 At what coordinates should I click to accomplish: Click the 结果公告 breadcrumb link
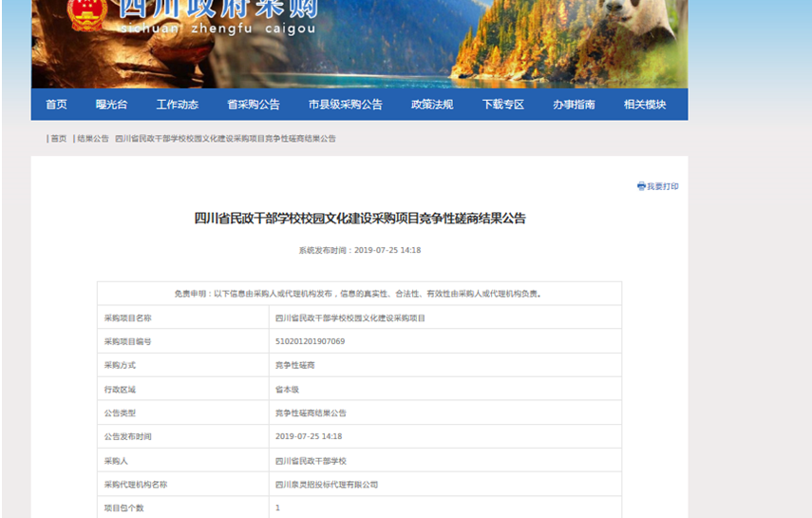pyautogui.click(x=93, y=139)
